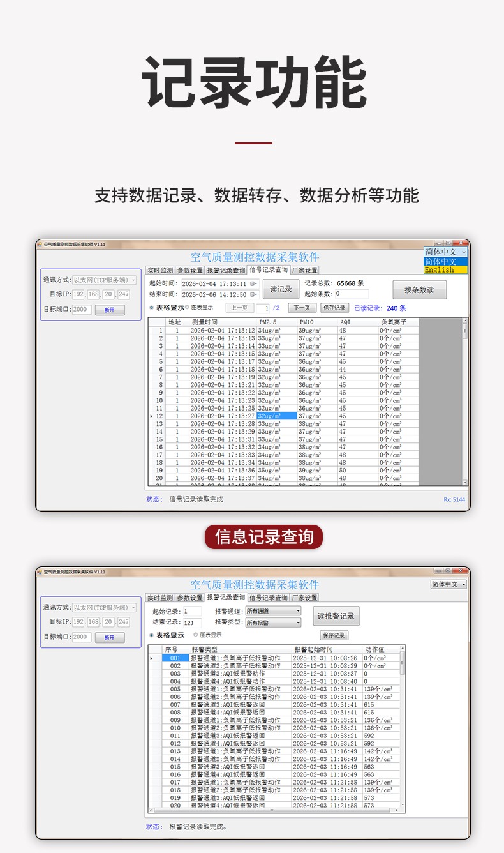Click app icon in upper window title bar
This screenshot has width=504, height=853.
pos(39,244)
